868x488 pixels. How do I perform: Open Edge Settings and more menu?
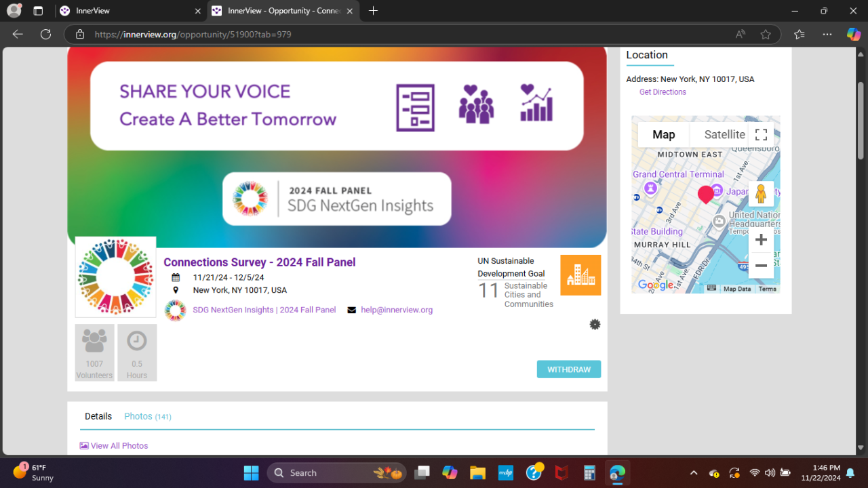click(827, 34)
